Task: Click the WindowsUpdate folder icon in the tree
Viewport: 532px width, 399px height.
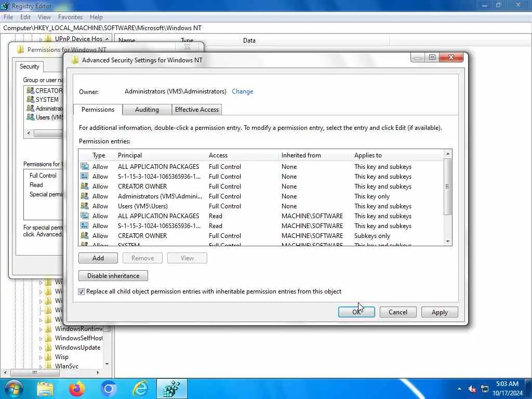Action: tap(48, 348)
